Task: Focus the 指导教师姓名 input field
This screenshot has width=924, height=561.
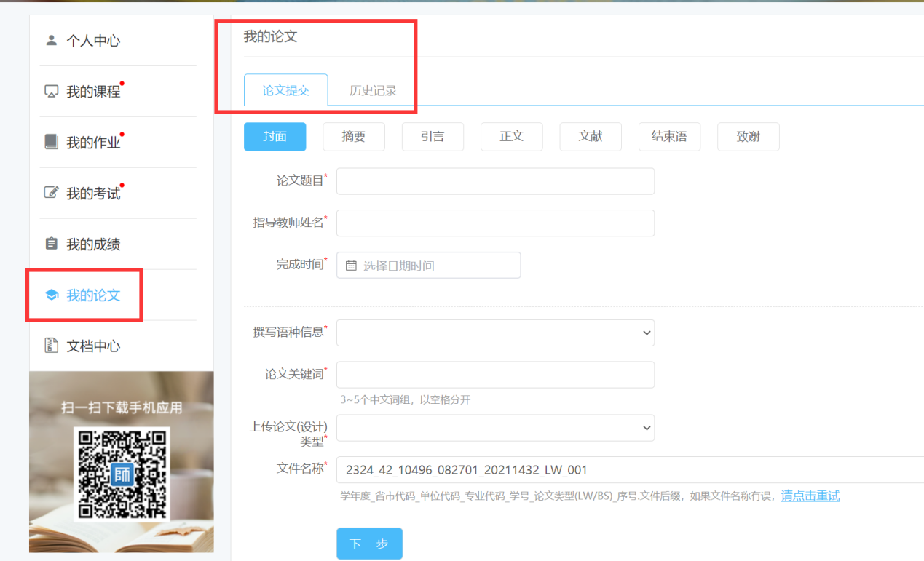Action: tap(495, 223)
